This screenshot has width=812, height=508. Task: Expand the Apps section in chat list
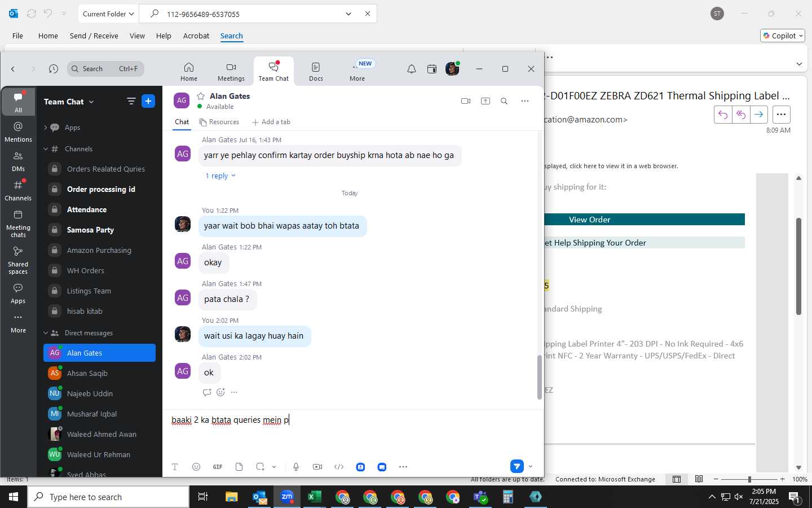(46, 128)
